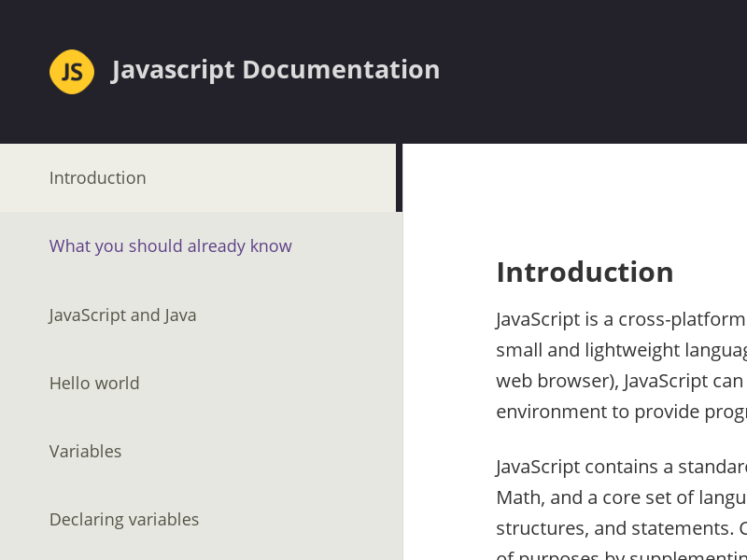
Task: Click the first paragraph starting "JavaScript is a cross-platform"
Action: point(621,364)
